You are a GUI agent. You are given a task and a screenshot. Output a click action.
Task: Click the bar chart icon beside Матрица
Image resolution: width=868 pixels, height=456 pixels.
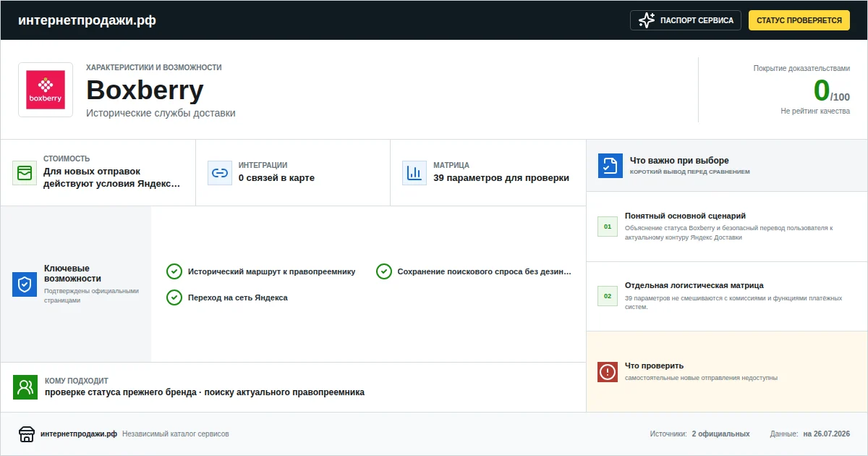(x=414, y=173)
